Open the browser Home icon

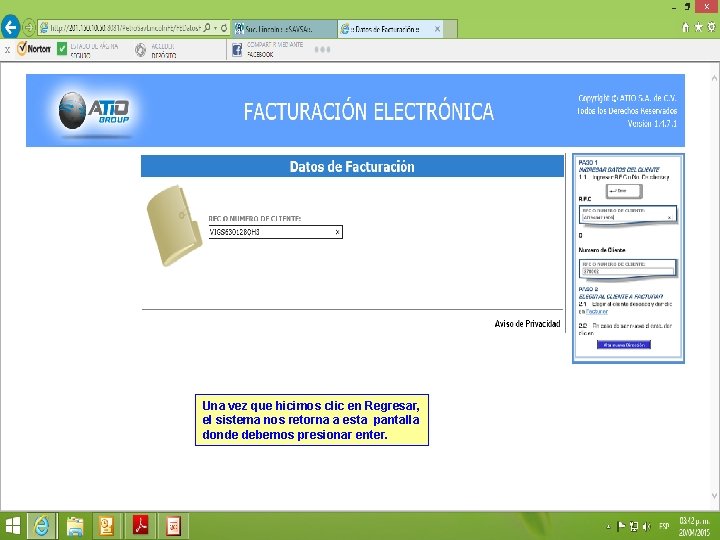click(x=686, y=27)
